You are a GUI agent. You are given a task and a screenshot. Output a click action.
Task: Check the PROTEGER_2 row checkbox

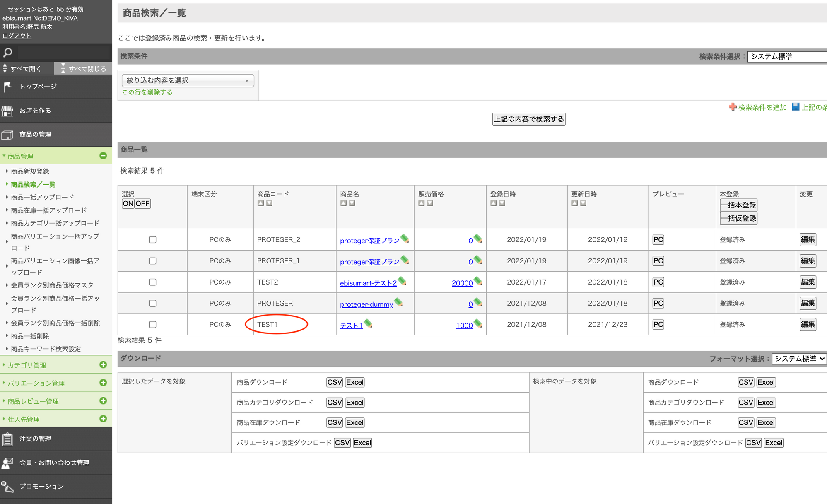tap(153, 240)
